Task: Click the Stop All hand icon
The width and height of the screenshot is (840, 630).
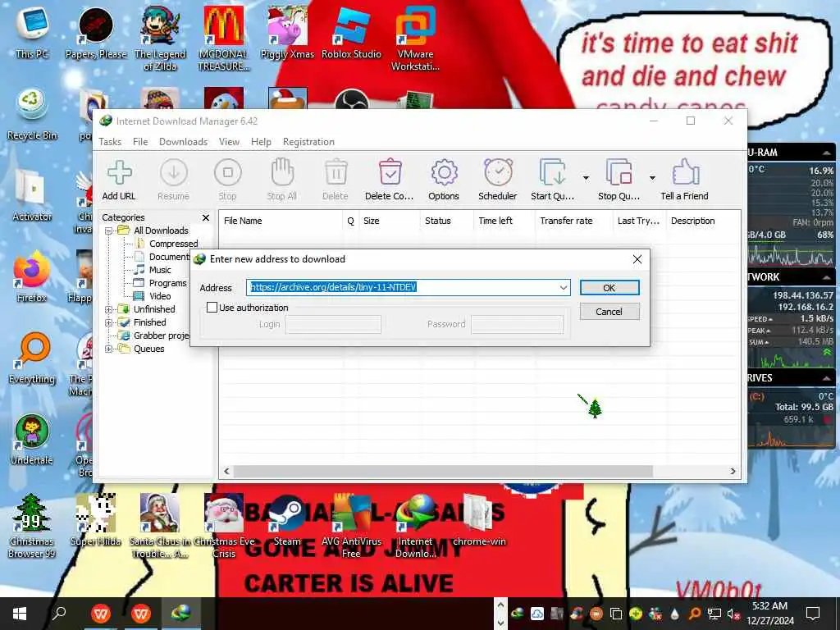Action: coord(282,173)
